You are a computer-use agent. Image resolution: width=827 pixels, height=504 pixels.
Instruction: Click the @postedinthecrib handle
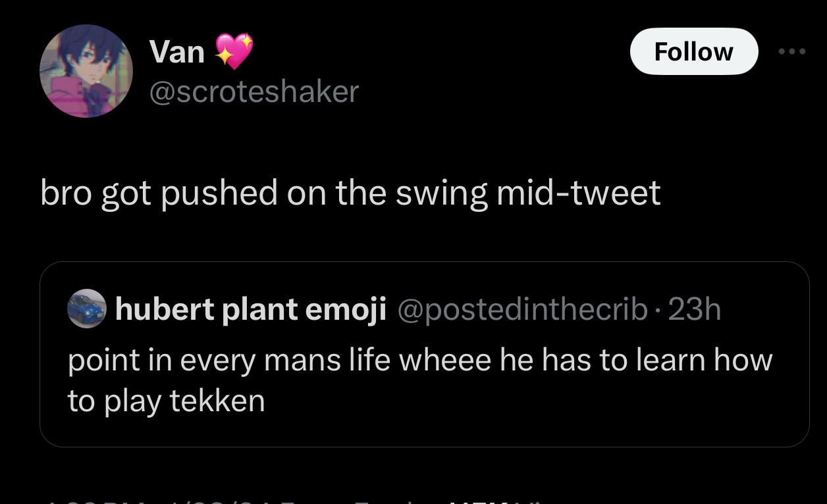523,309
